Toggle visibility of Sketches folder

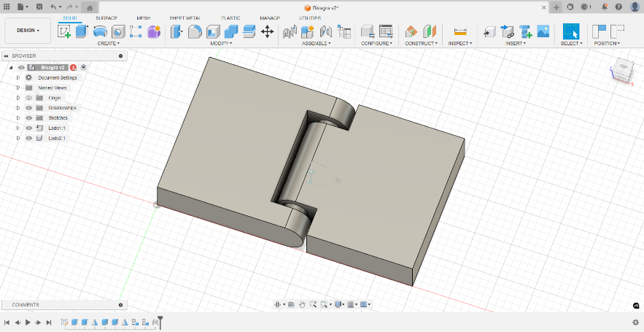(x=28, y=118)
